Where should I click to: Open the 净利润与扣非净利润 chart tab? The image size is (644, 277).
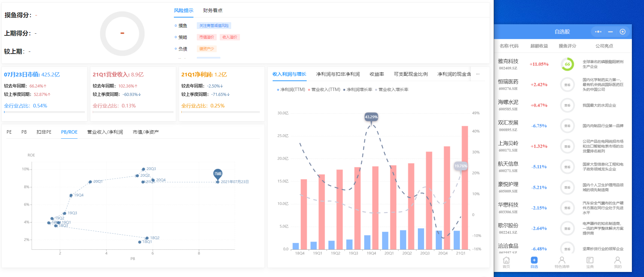pos(338,74)
